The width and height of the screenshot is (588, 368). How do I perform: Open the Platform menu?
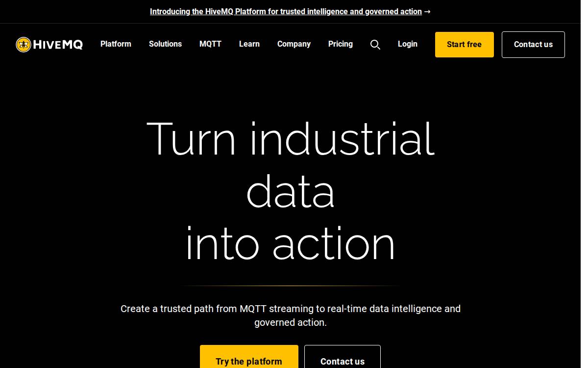coord(116,44)
